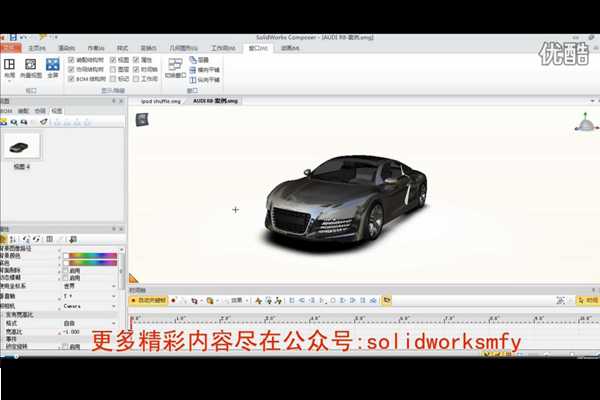Open the ipod shuffle.smg document tab
The image size is (600, 400).
point(160,101)
